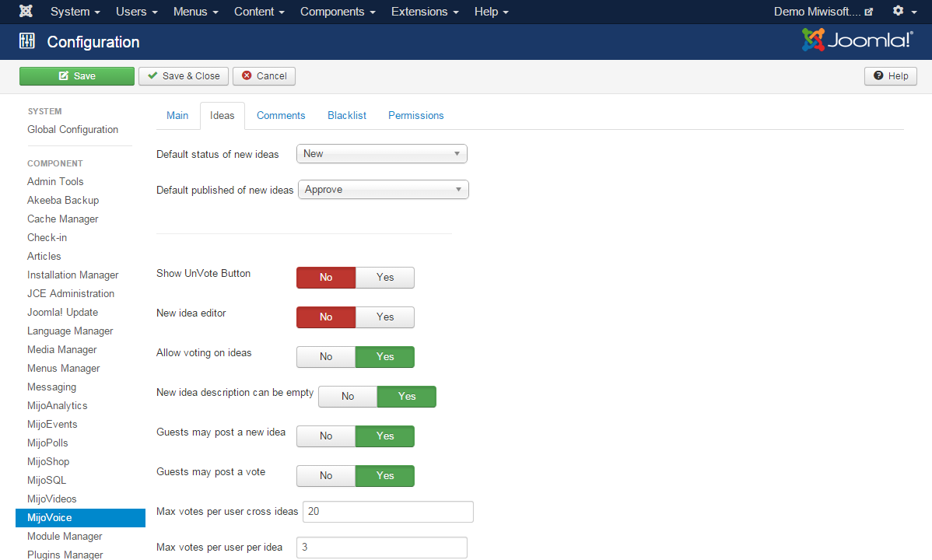
Task: Open the Permissions tab
Action: [x=415, y=116]
